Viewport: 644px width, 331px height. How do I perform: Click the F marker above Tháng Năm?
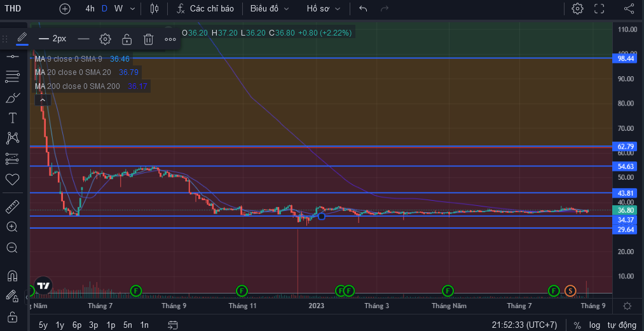(448, 291)
